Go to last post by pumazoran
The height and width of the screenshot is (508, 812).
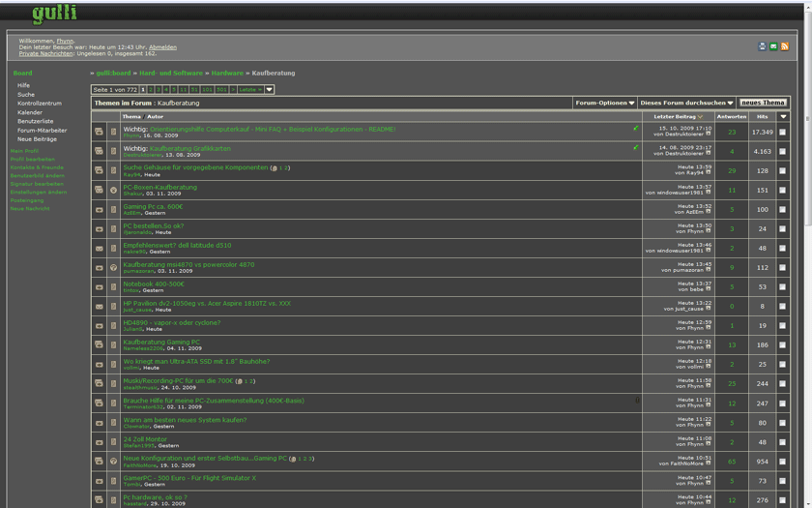(709, 270)
